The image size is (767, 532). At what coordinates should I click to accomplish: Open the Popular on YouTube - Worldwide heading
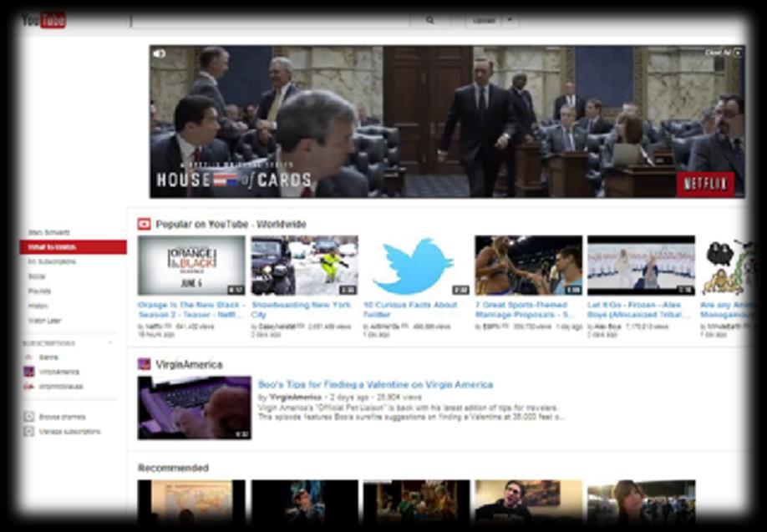pyautogui.click(x=231, y=225)
